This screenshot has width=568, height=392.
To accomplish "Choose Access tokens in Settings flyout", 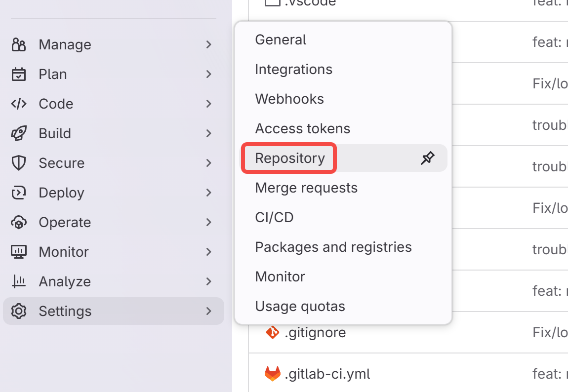I will [x=302, y=128].
